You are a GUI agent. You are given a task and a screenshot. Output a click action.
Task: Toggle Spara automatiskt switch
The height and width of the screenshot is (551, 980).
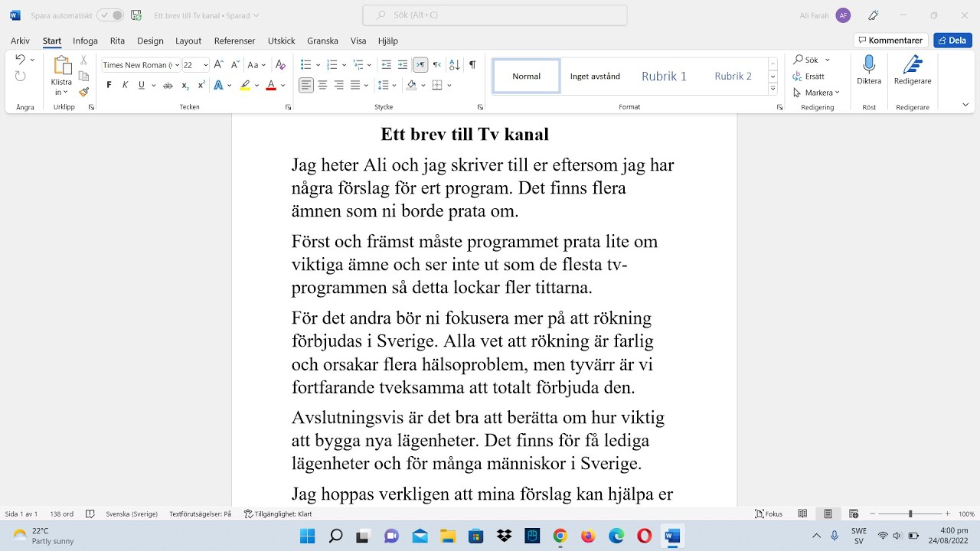point(110,15)
